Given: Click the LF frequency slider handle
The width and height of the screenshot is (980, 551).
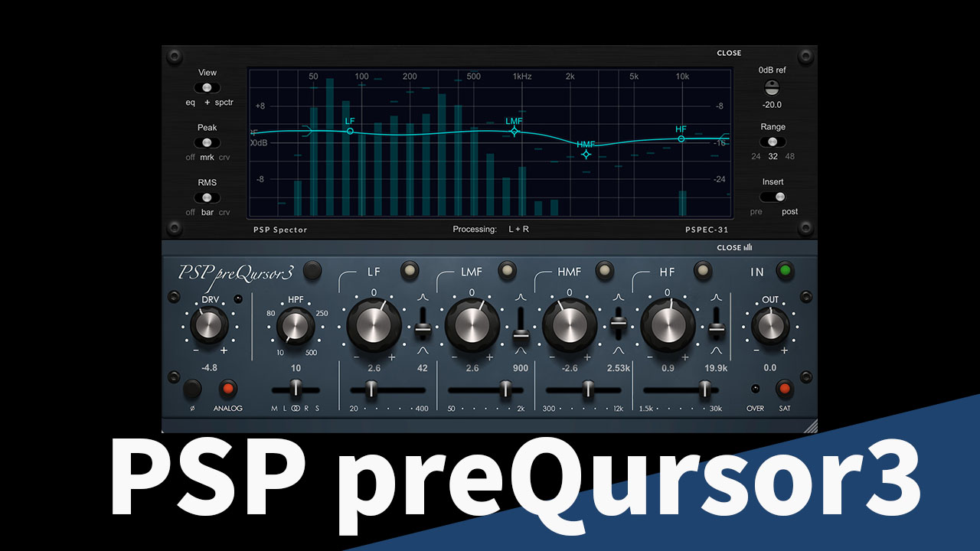Looking at the screenshot, I should pyautogui.click(x=371, y=390).
